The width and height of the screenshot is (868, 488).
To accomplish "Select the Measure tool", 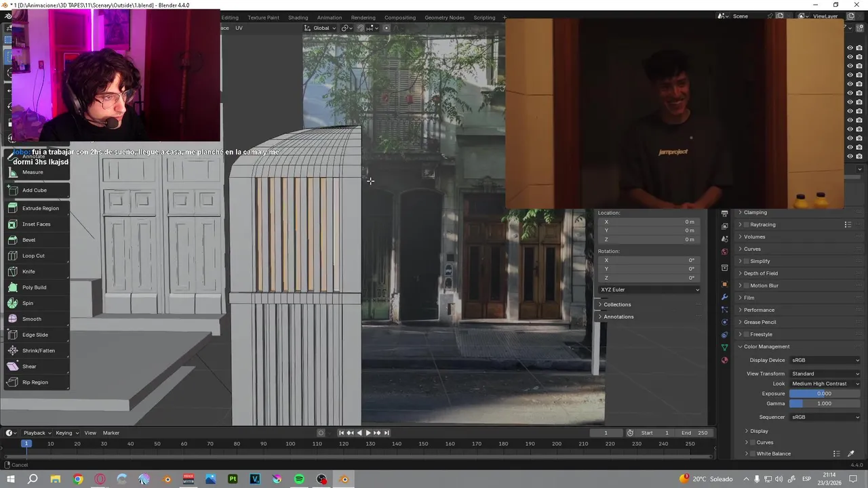I will pos(36,172).
